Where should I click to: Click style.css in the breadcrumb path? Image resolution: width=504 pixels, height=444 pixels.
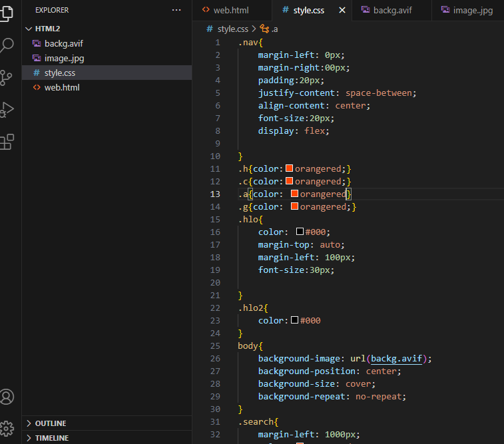click(x=233, y=29)
